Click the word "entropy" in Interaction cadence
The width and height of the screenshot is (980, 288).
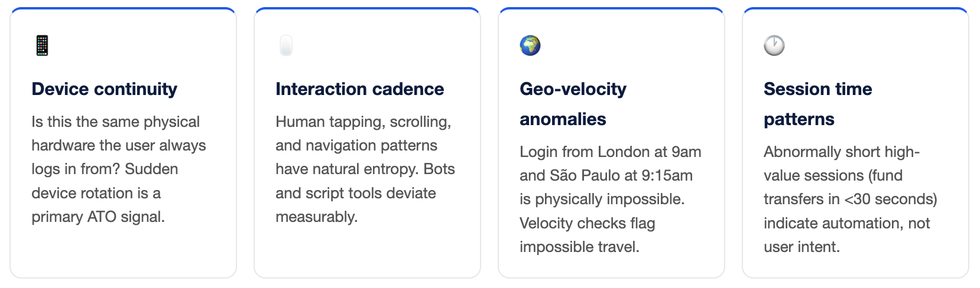(391, 169)
